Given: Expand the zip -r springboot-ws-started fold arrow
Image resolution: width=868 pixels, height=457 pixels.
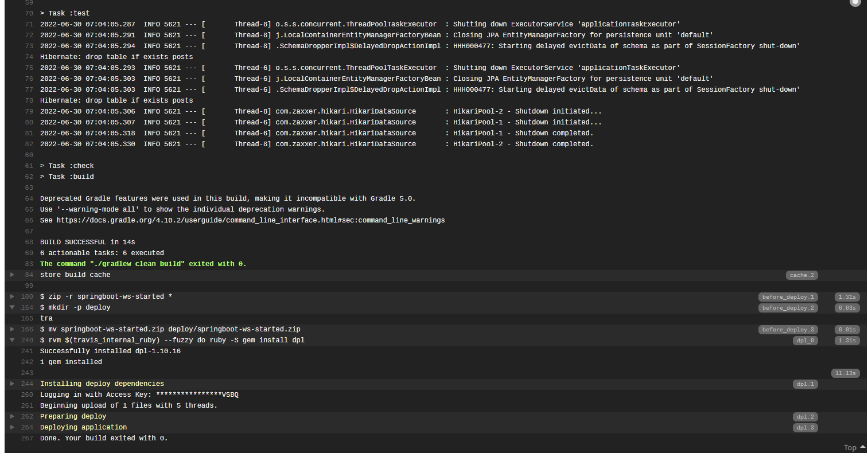Looking at the screenshot, I should pos(12,296).
